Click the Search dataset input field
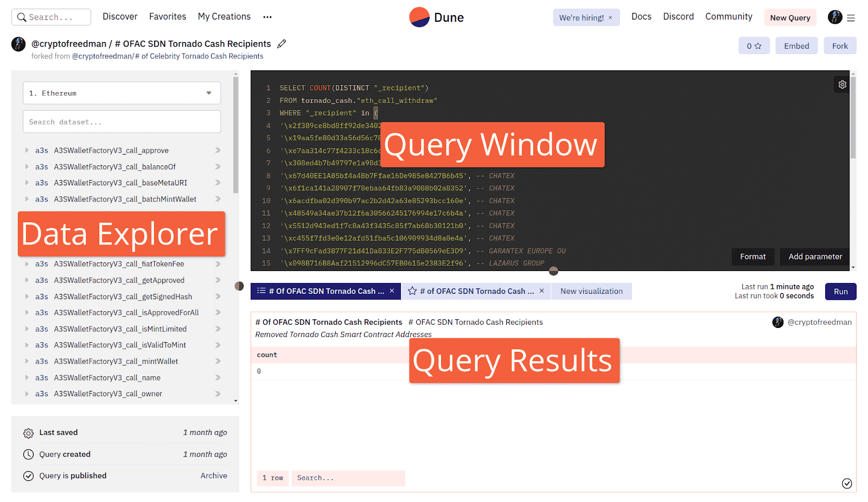Screen dimensions: 868x502 122,122
